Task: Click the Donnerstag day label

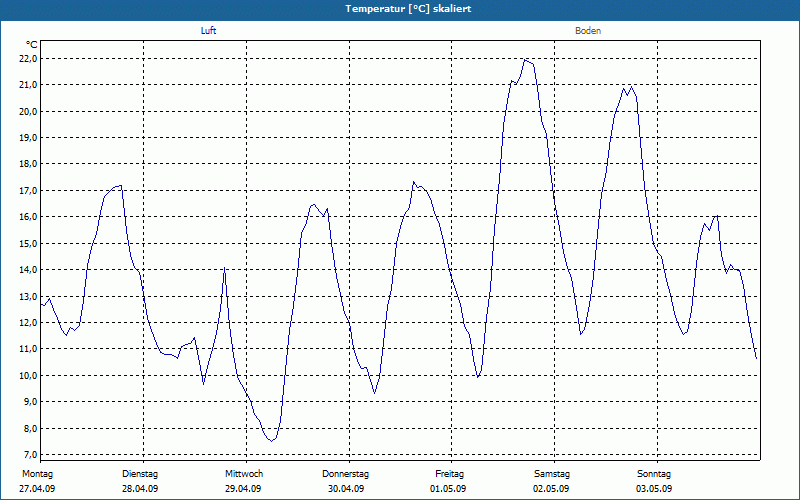Action: tap(345, 474)
